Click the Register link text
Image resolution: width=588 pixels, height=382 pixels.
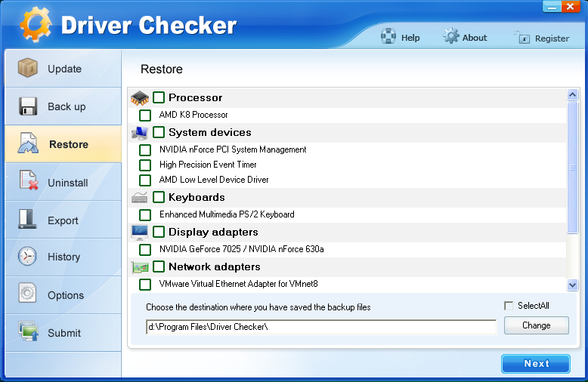tap(552, 39)
